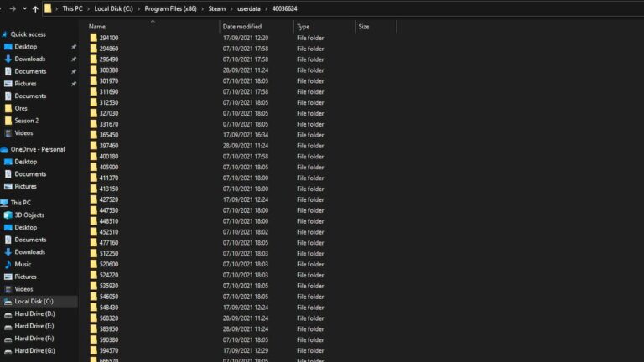Image resolution: width=644 pixels, height=362 pixels.
Task: Expand chevron after Steam in breadcrumb
Action: 231,8
